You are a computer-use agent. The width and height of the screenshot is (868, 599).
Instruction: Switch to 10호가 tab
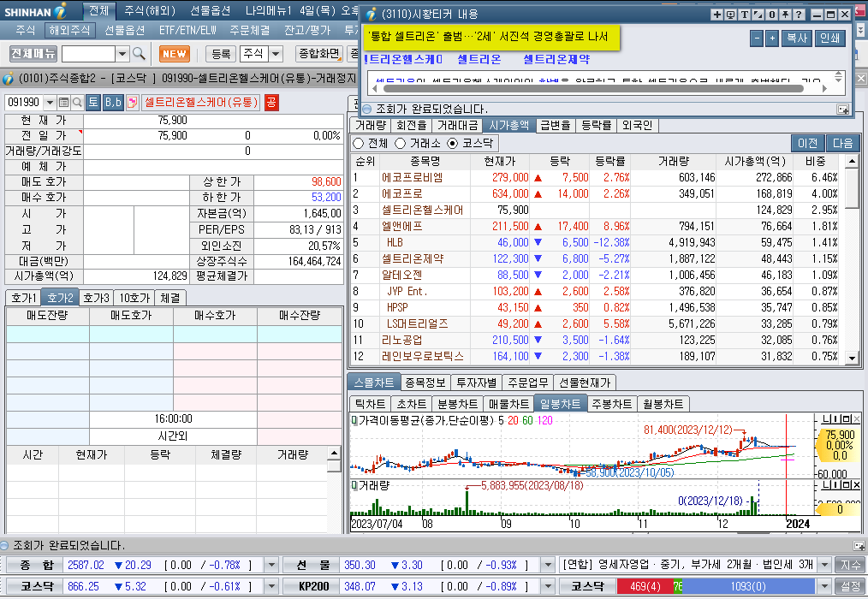[x=135, y=298]
